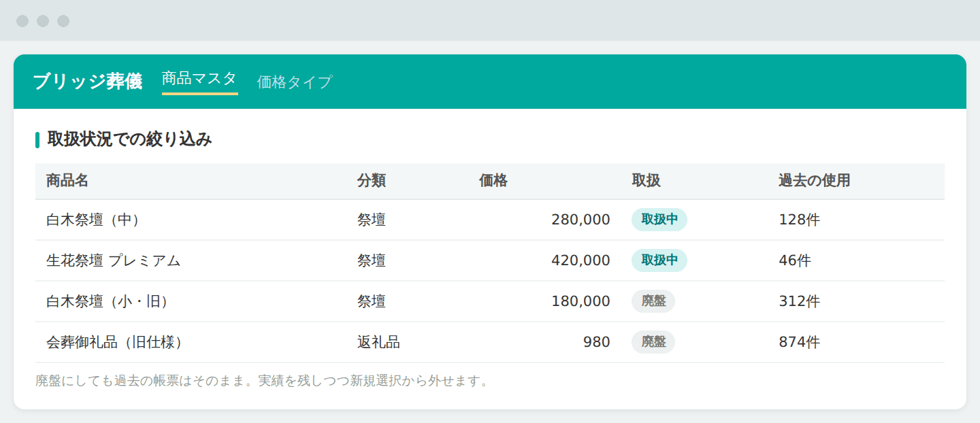Click the ブリッジ葬儀 brand title
The image size is (980, 423).
tap(88, 82)
